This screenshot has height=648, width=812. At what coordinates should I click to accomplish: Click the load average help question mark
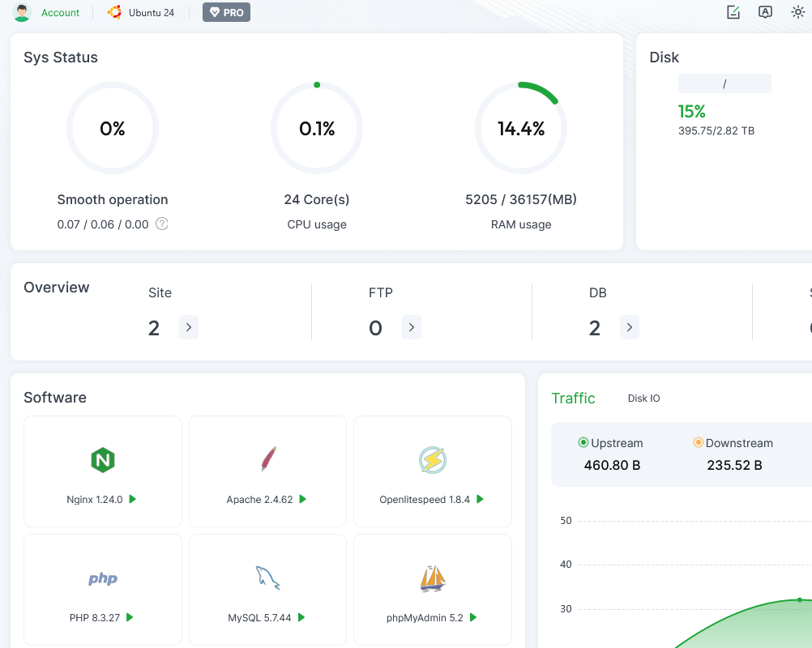click(x=161, y=224)
